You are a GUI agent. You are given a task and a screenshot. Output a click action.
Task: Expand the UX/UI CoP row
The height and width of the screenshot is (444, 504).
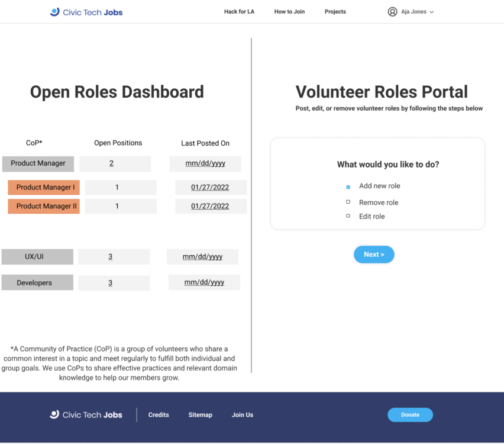(x=37, y=257)
